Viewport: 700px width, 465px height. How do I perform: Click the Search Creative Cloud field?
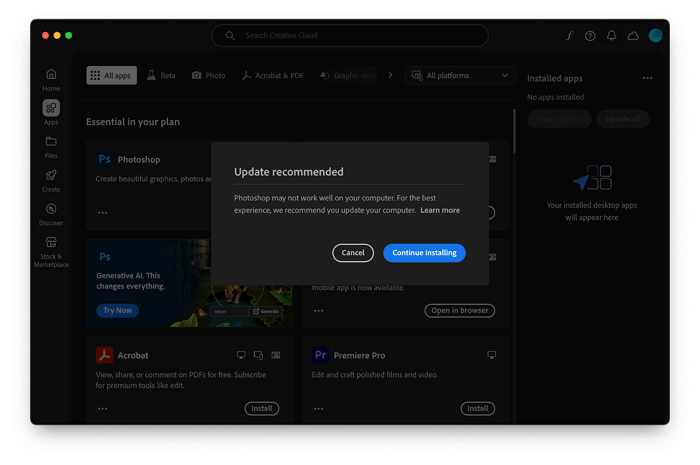pyautogui.click(x=350, y=35)
